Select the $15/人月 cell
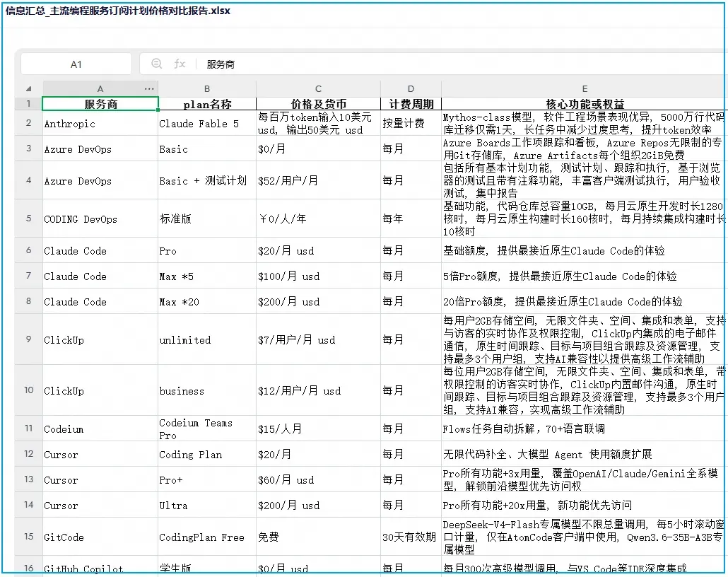 (318, 429)
